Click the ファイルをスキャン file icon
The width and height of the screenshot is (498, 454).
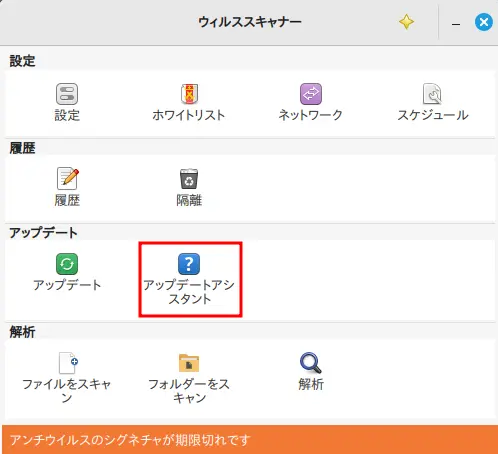pyautogui.click(x=68, y=363)
